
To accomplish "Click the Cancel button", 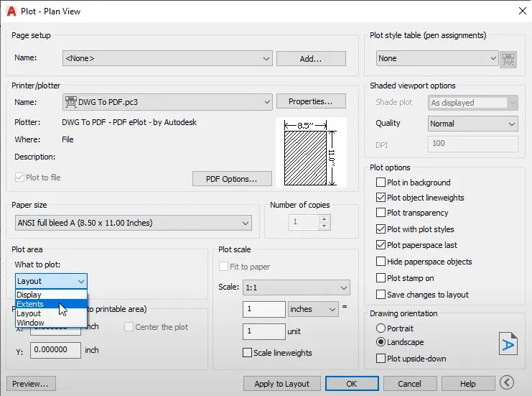I will pos(410,384).
